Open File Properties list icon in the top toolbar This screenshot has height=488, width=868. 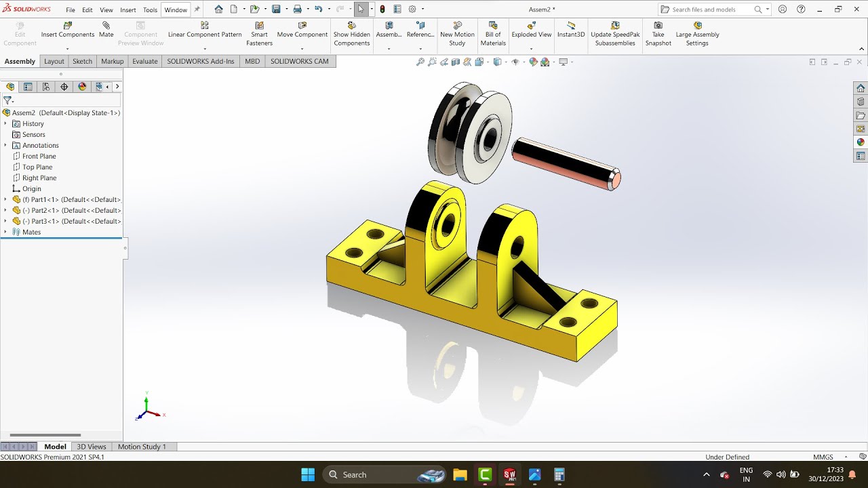397,9
